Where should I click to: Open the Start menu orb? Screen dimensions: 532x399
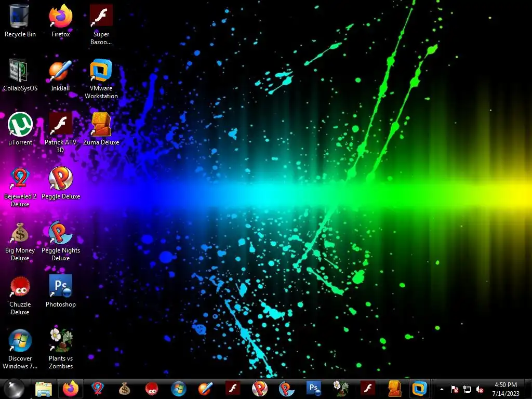click(x=14, y=389)
